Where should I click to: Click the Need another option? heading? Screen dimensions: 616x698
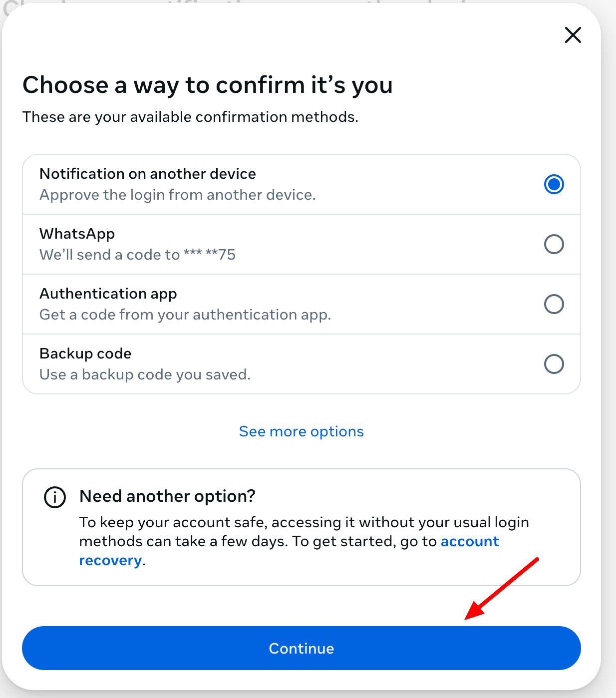point(167,496)
